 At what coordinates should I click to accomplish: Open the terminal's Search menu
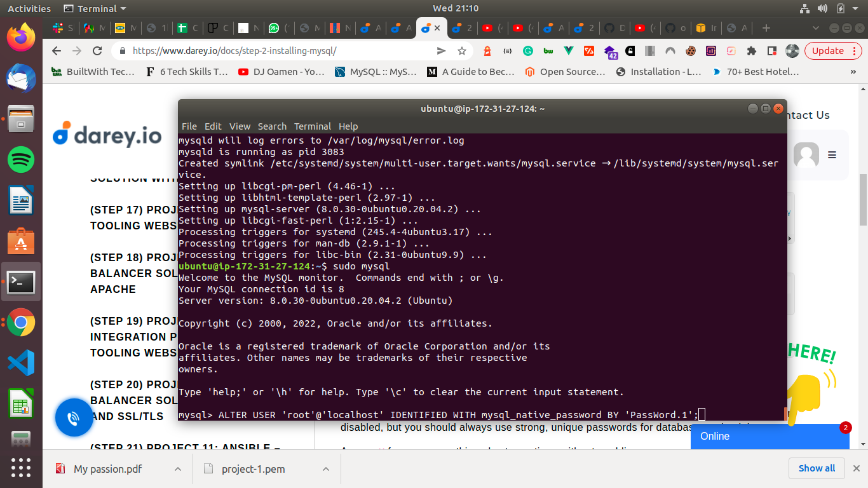(272, 126)
